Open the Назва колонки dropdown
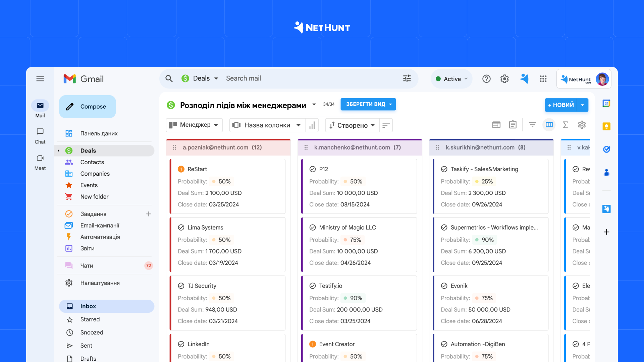The width and height of the screenshot is (644, 362). pyautogui.click(x=265, y=125)
